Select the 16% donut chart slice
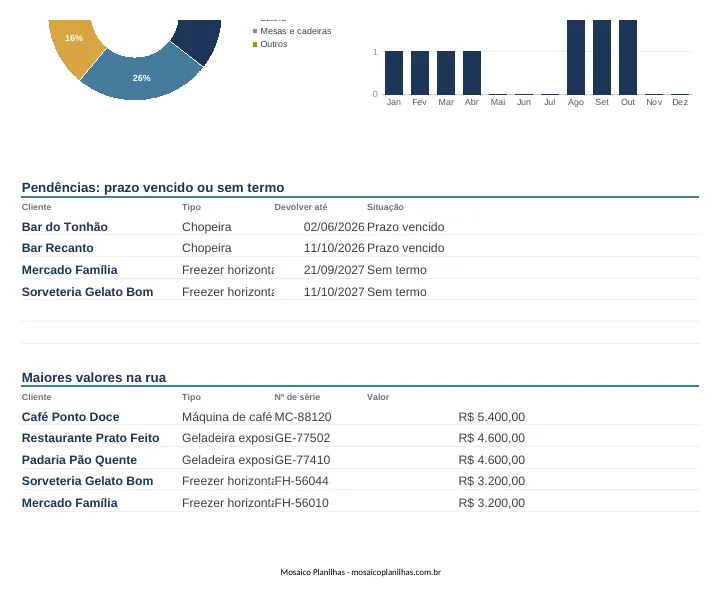Screen dimensions: 719x597 (76, 46)
